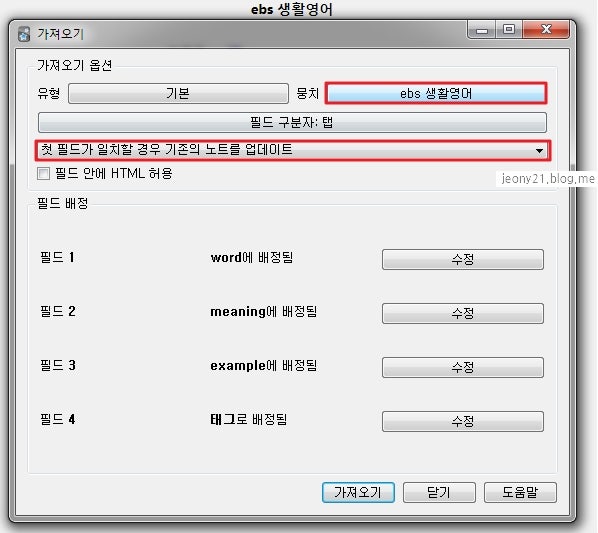Start import with 가져오기 button
This screenshot has width=598, height=533.
tap(358, 492)
